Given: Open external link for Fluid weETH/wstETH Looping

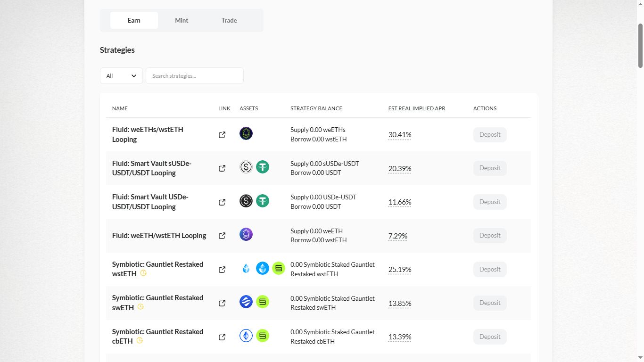Looking at the screenshot, I should pos(222,236).
